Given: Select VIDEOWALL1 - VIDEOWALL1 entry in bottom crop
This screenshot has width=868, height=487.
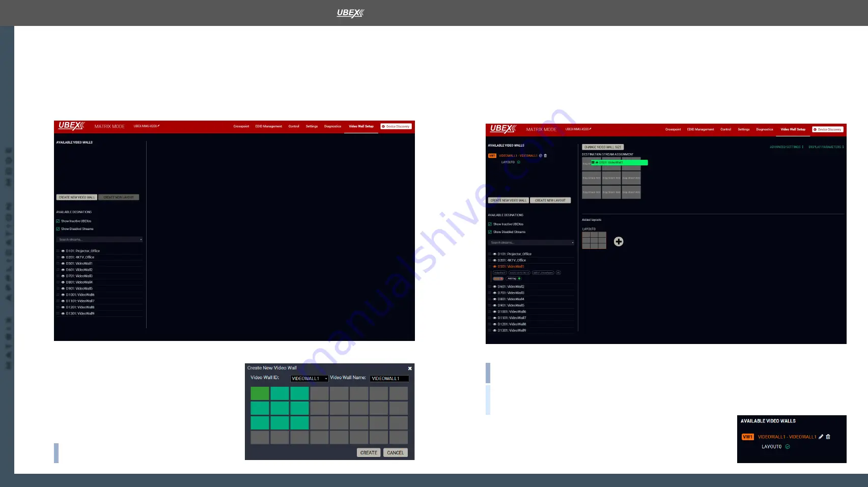Looking at the screenshot, I should [x=787, y=437].
